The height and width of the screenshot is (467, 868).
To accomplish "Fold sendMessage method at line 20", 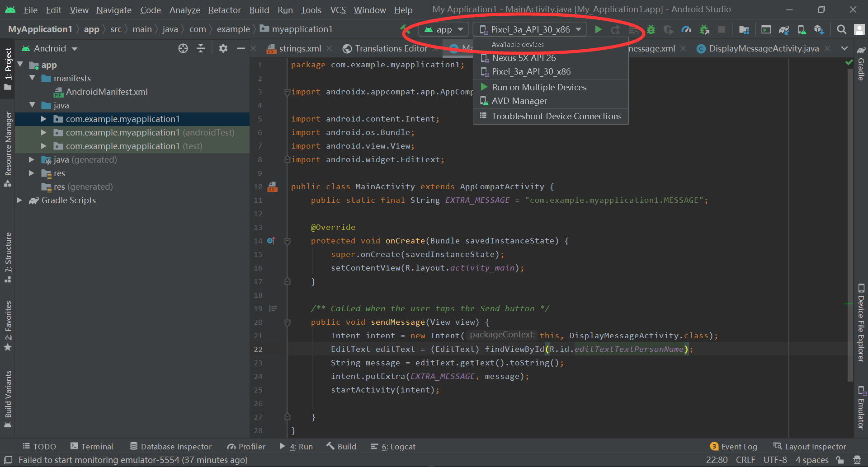I will coord(288,322).
